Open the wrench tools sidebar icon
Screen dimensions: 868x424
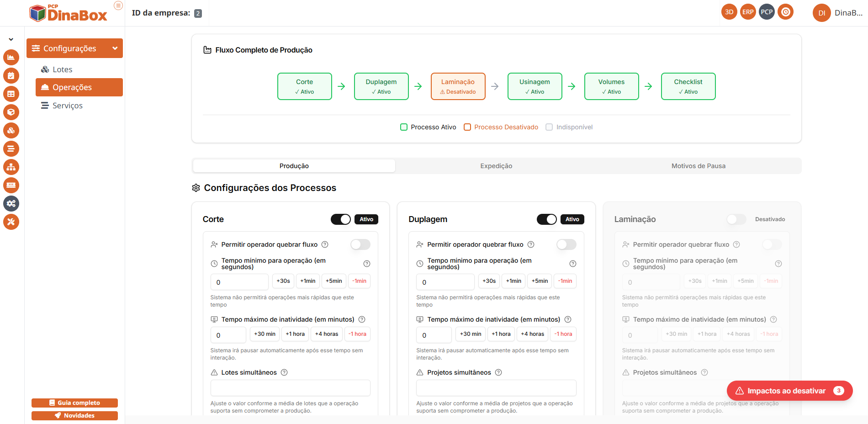(x=11, y=222)
